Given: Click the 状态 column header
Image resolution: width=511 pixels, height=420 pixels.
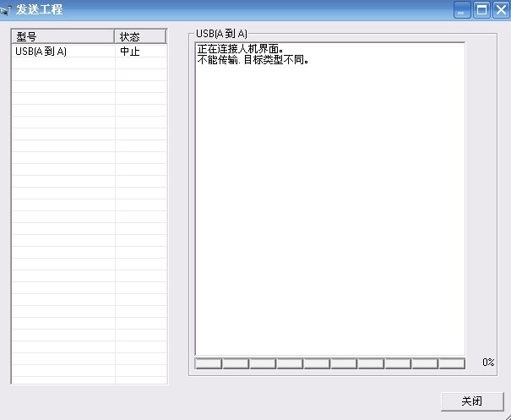Looking at the screenshot, I should [140, 37].
